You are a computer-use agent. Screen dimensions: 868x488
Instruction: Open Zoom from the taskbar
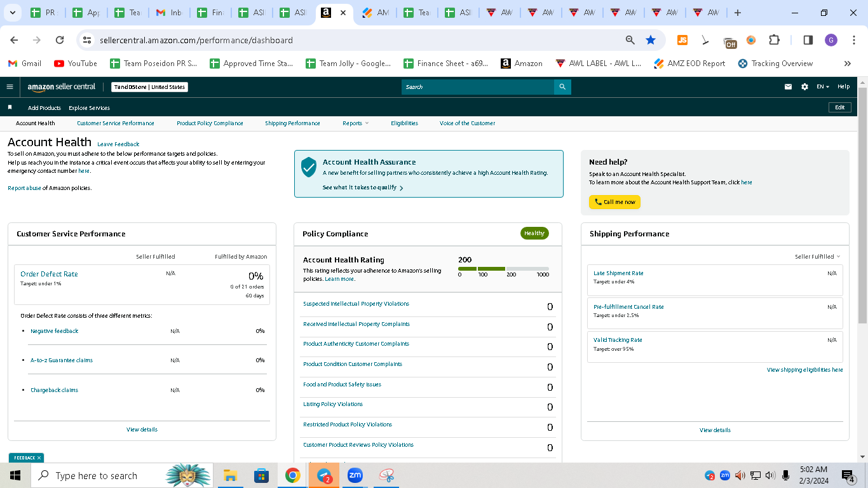355,475
